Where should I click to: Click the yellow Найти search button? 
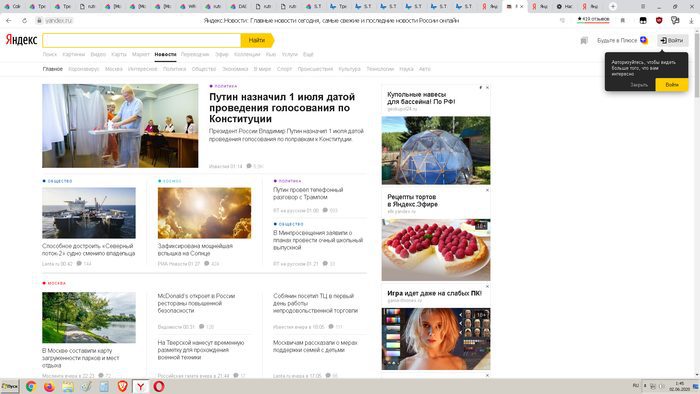pyautogui.click(x=257, y=40)
